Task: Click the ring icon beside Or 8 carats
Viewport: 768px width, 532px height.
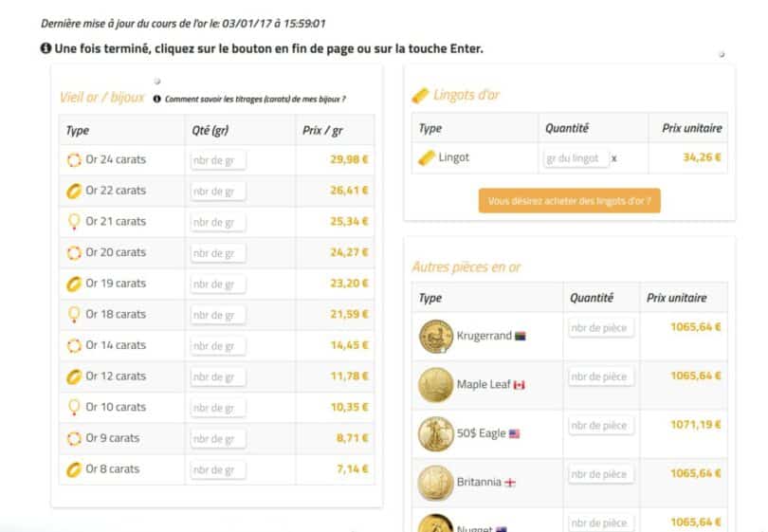Action: [x=74, y=469]
